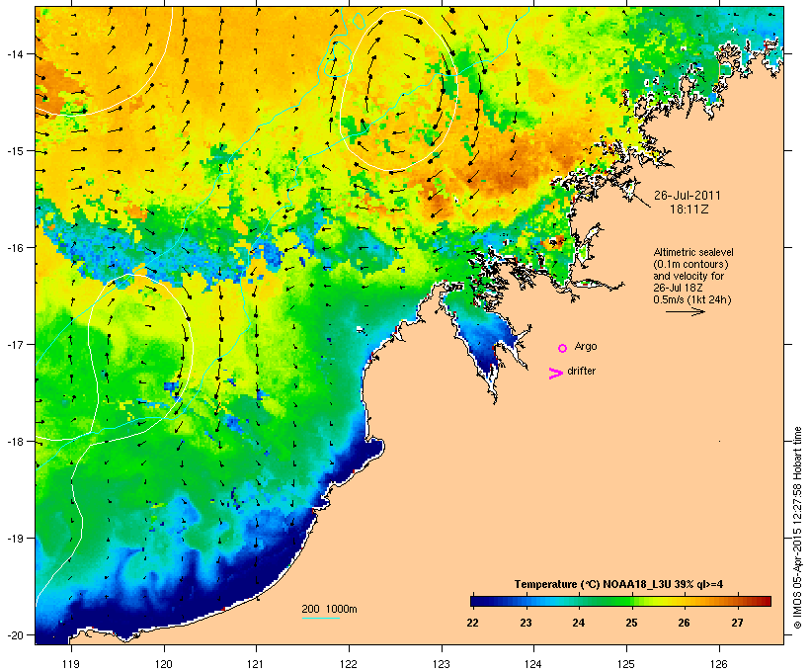Viewport: 810px width, 672px height.
Task: Click latitude axis label -17
Action: [x=14, y=344]
